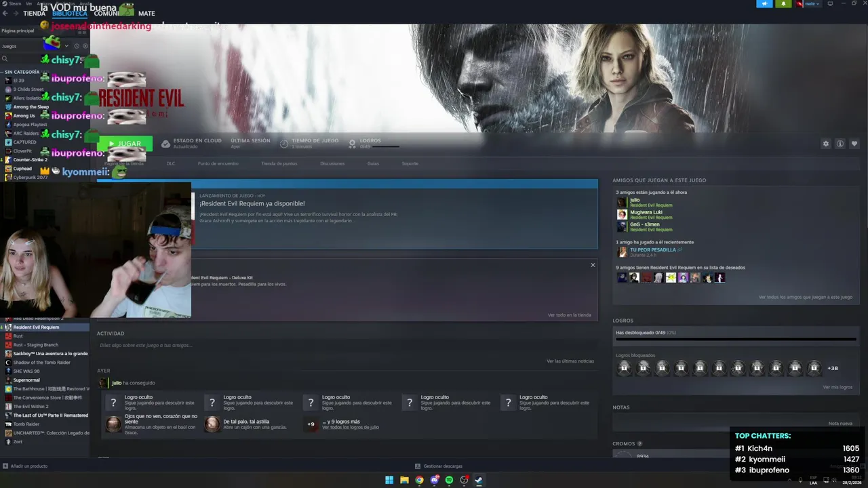Open Tienda de puntos tab
Image resolution: width=868 pixels, height=488 pixels.
[x=279, y=163]
